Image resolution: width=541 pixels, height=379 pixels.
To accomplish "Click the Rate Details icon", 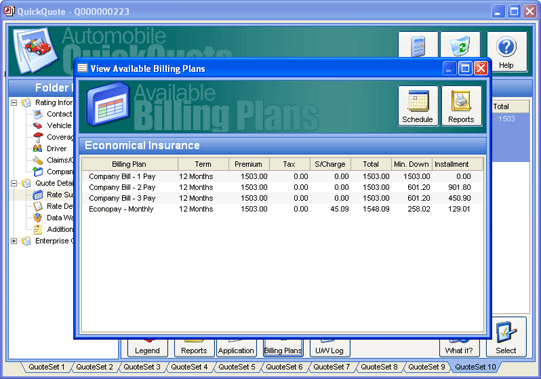I will pyautogui.click(x=38, y=206).
